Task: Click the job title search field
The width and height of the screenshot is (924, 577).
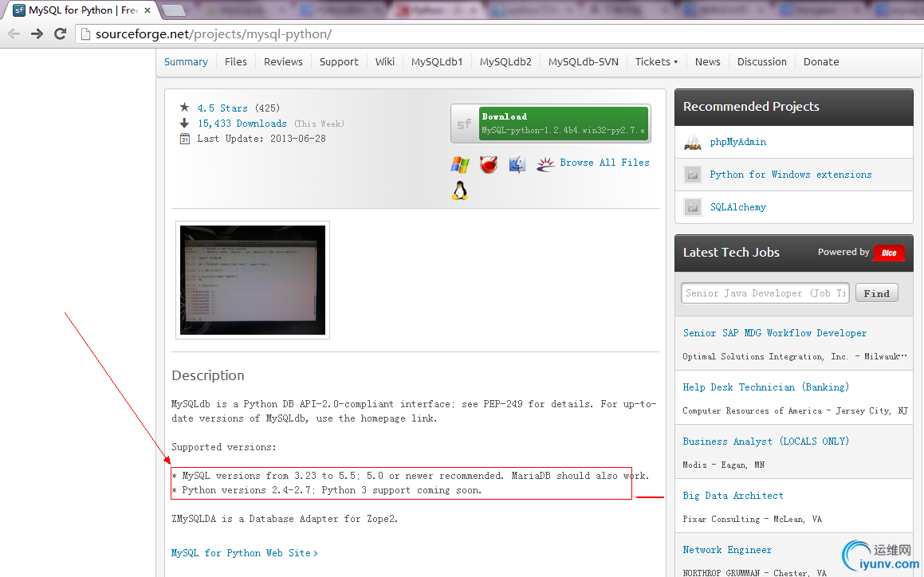Action: coord(765,293)
